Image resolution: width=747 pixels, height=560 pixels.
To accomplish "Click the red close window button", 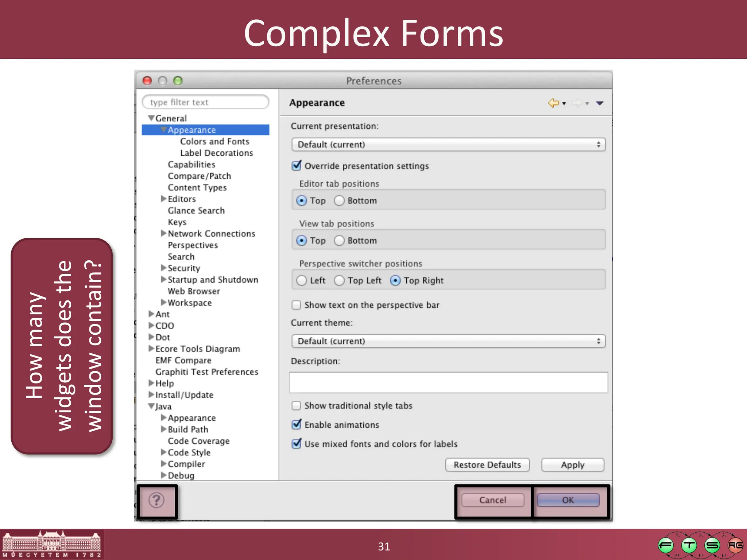I will [147, 81].
